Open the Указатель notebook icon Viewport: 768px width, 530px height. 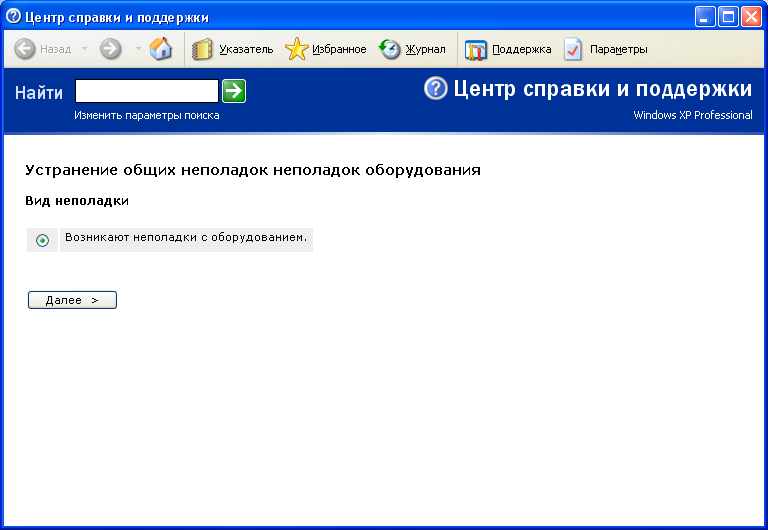tap(202, 49)
